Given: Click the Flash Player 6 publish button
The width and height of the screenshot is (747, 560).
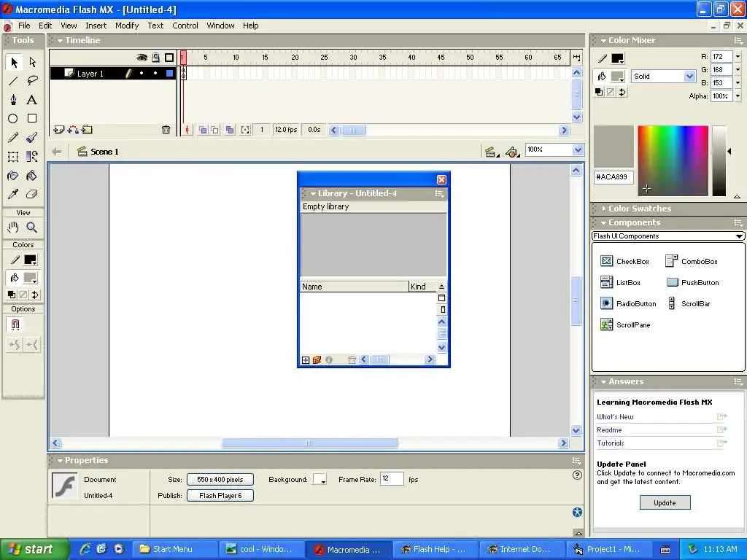Looking at the screenshot, I should 220,496.
